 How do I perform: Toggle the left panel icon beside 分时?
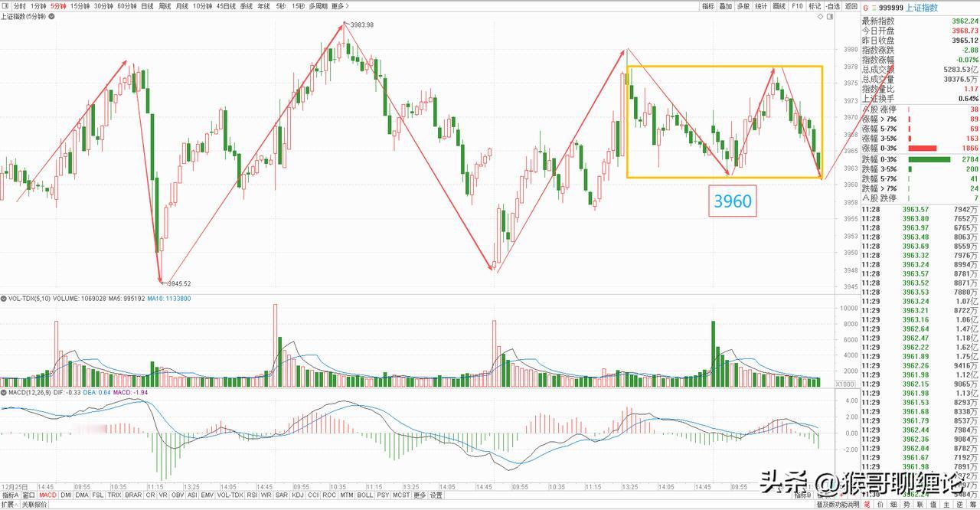point(5,6)
